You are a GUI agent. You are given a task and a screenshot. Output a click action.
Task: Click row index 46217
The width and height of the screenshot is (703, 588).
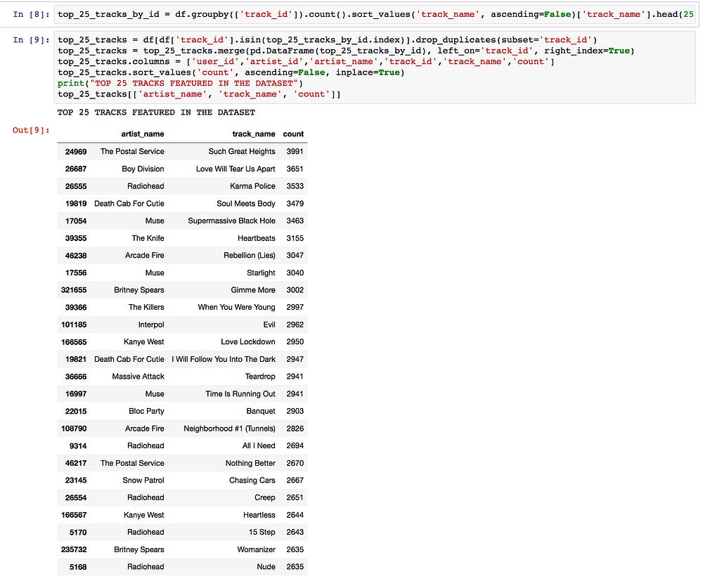76,464
